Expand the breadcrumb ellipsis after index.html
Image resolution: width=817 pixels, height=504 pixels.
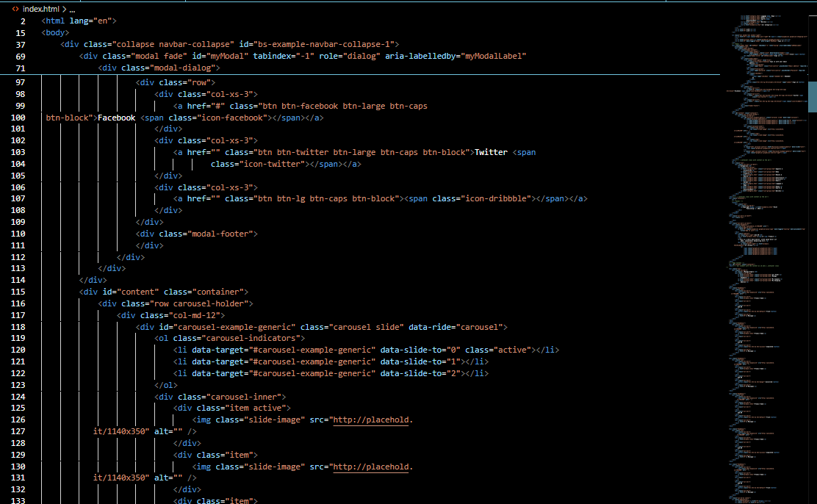pyautogui.click(x=72, y=9)
